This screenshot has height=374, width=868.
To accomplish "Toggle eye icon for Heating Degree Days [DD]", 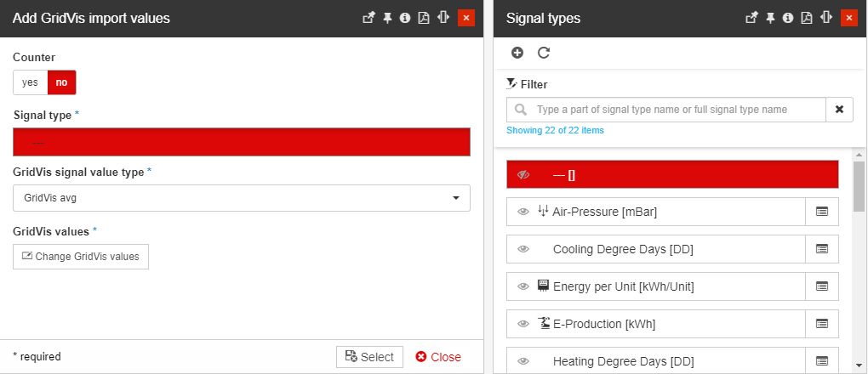I will 523,361.
